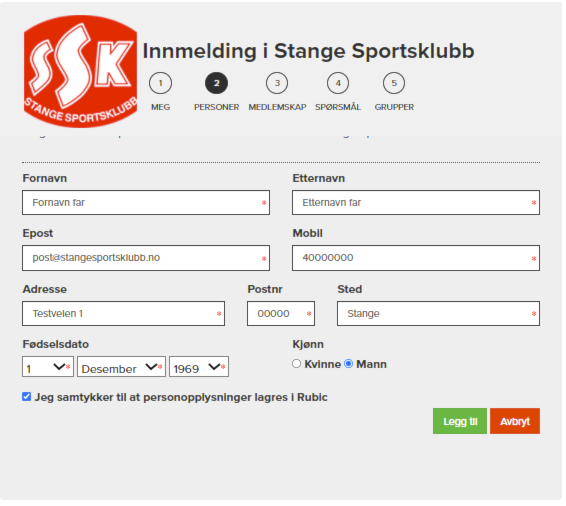
Task: Click the GRUPPER step label
Action: [394, 107]
